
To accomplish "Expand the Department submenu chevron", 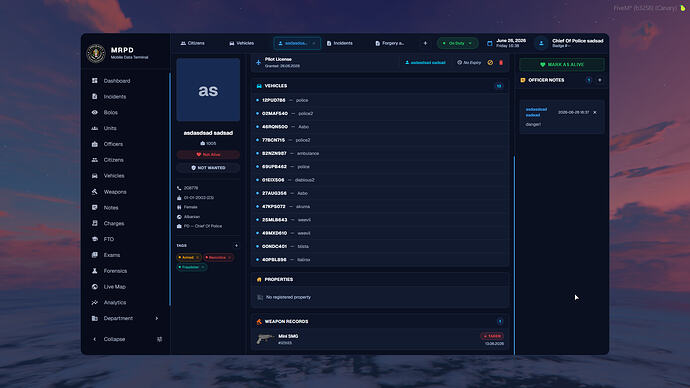I will [157, 318].
